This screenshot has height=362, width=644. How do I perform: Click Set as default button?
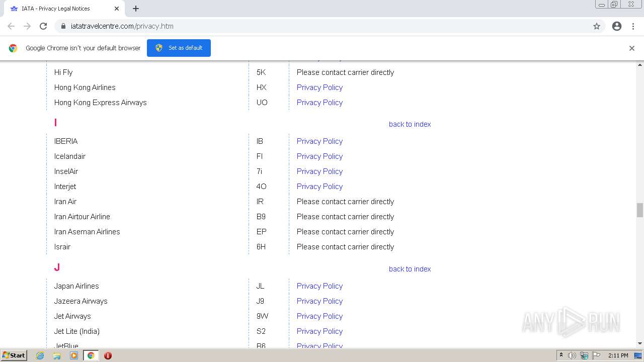[179, 48]
